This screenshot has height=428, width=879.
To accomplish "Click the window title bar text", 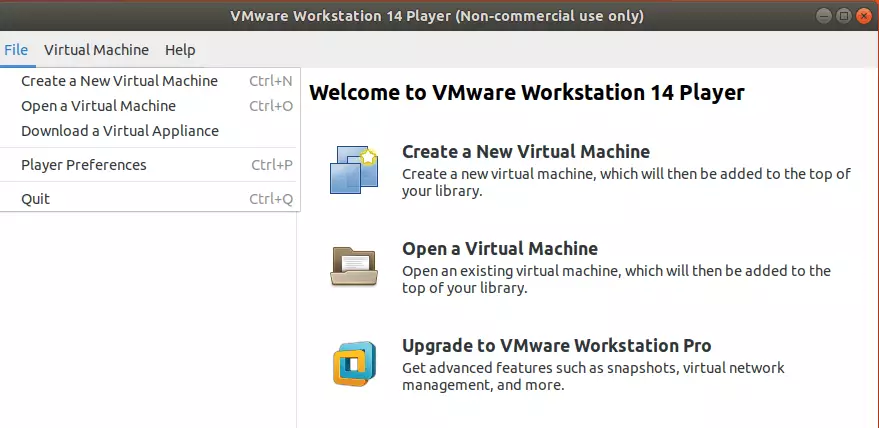I will pos(437,16).
